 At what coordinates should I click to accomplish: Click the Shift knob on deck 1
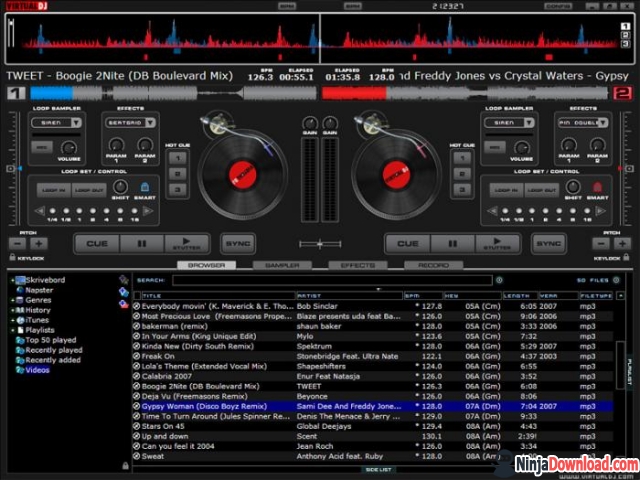click(x=120, y=187)
